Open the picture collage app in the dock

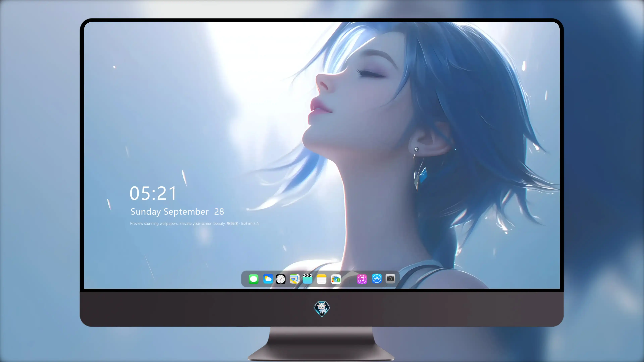pos(336,279)
